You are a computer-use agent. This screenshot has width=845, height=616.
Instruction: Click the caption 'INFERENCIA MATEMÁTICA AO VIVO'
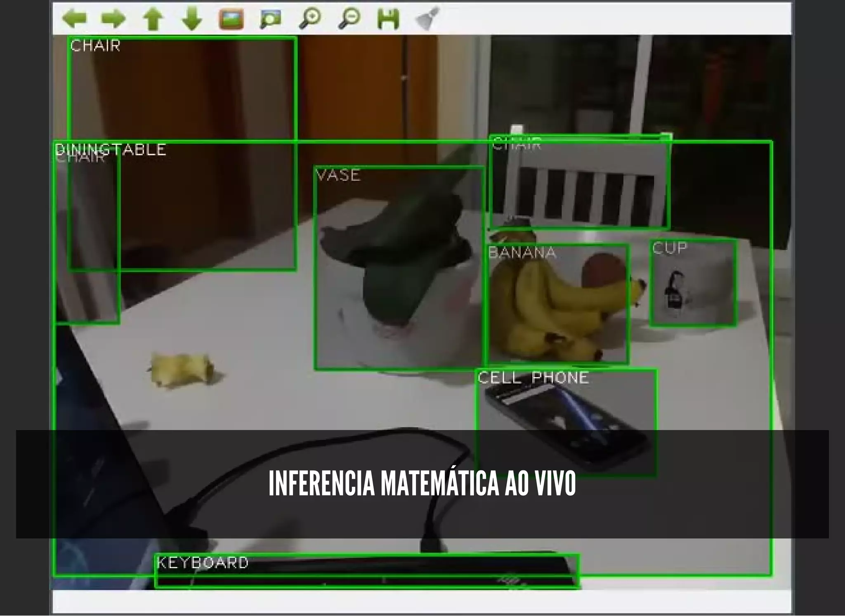click(x=422, y=483)
